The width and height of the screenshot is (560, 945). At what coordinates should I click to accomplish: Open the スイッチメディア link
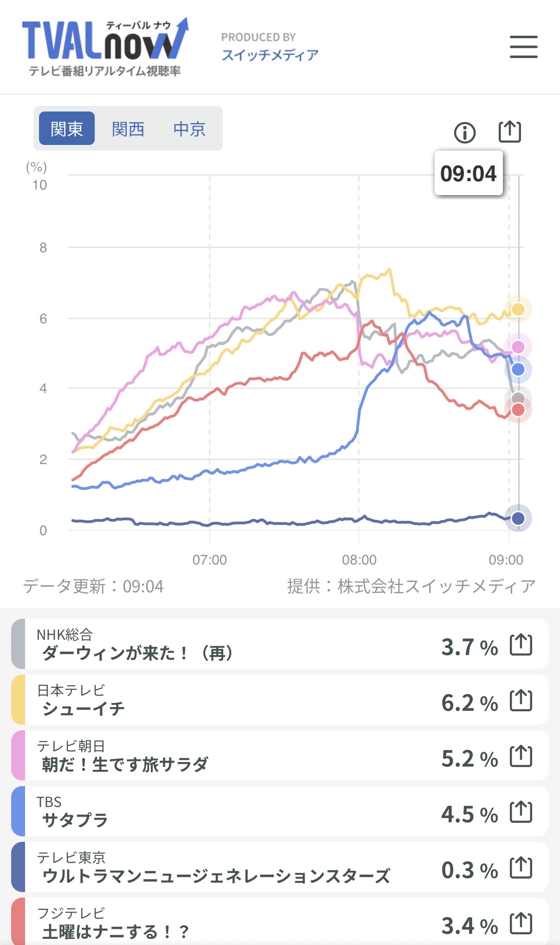point(270,55)
